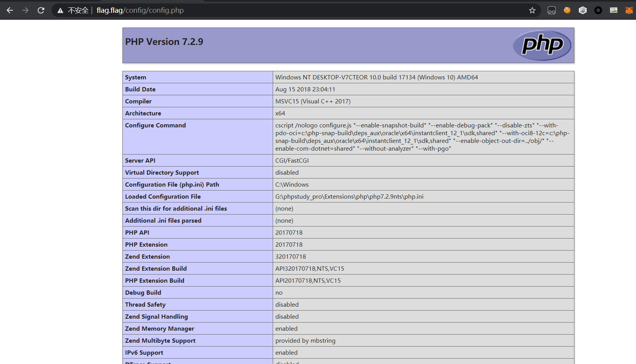
Task: Click the Server API value CGI/FastCGI
Action: pyautogui.click(x=292, y=160)
